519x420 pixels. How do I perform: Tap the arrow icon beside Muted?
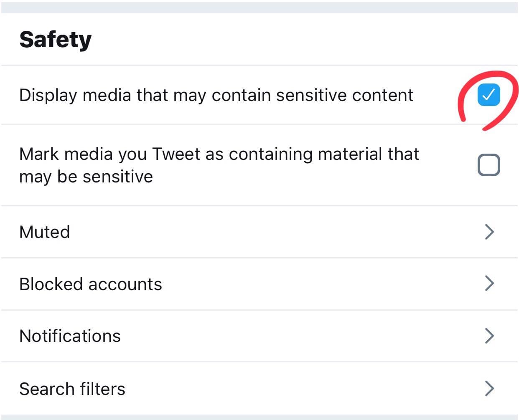click(x=489, y=232)
